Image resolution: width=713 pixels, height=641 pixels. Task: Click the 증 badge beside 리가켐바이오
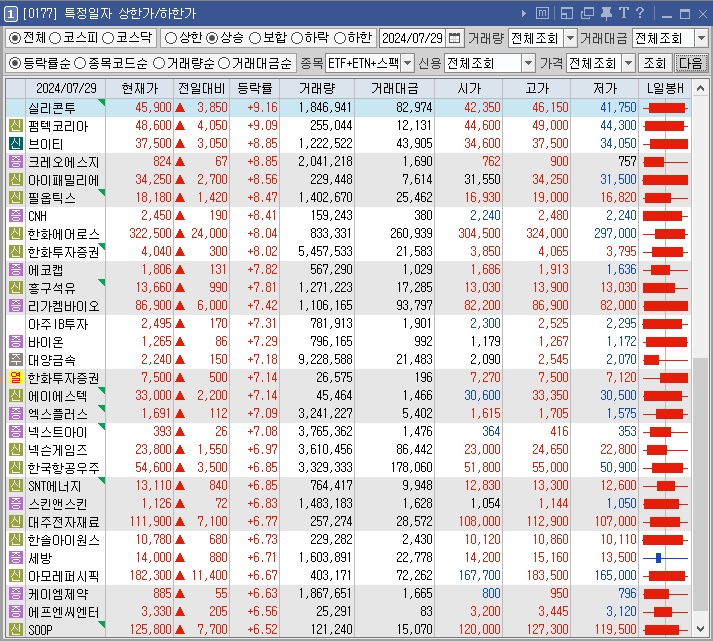tap(15, 305)
